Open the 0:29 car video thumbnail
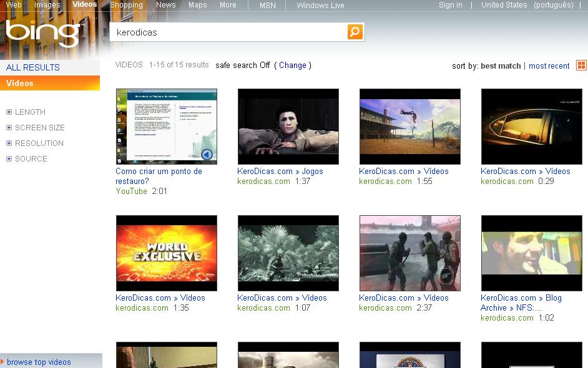Image resolution: width=588 pixels, height=368 pixels. 532,126
